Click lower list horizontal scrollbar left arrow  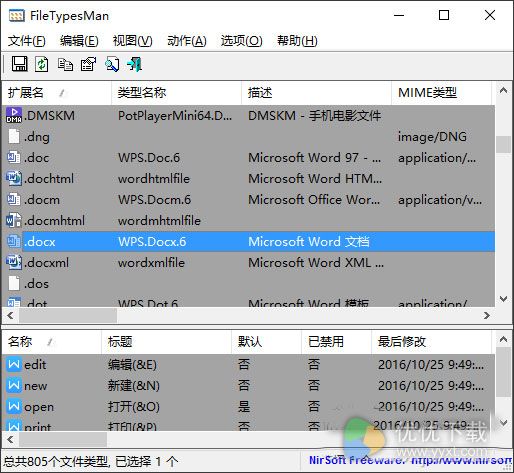pos(10,439)
